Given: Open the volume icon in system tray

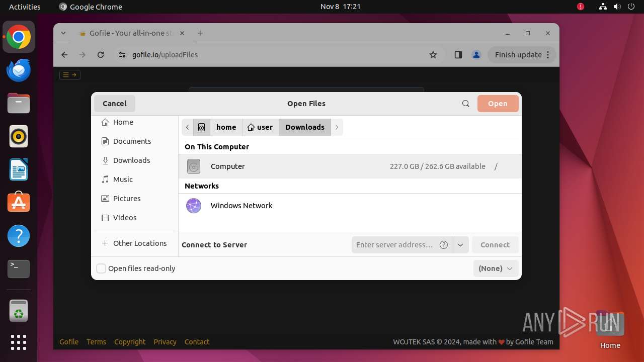Looking at the screenshot, I should coord(617,7).
